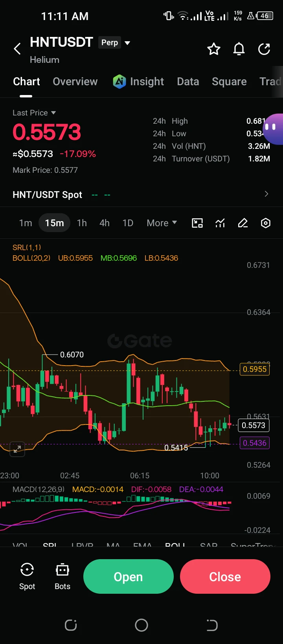The image size is (283, 644).
Task: Select the 15m timeframe
Action: [x=55, y=223]
